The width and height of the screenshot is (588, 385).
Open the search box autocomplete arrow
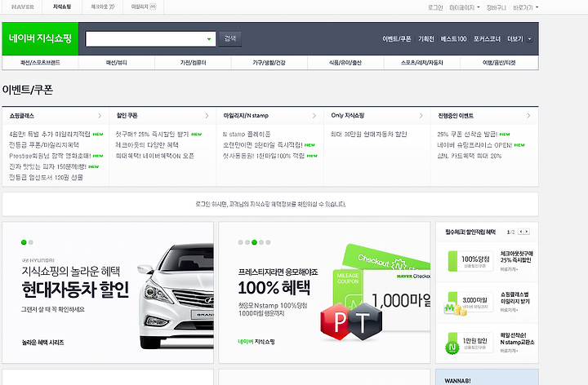point(209,39)
